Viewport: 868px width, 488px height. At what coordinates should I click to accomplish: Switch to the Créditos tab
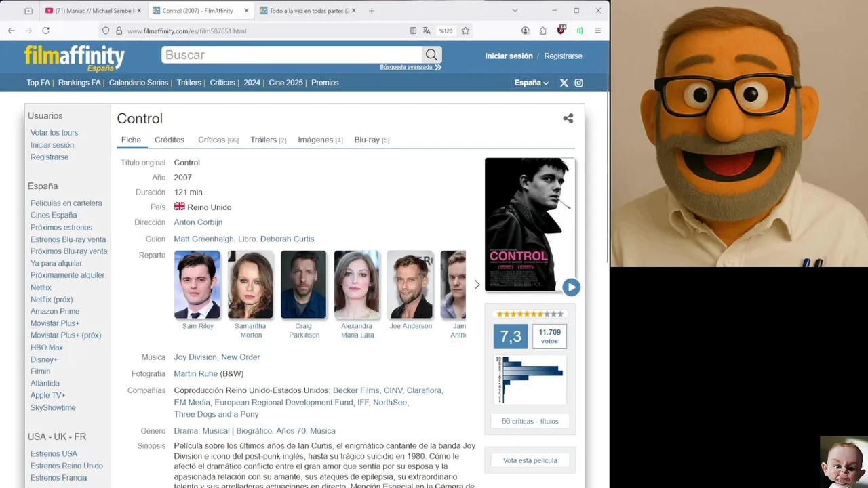(170, 140)
